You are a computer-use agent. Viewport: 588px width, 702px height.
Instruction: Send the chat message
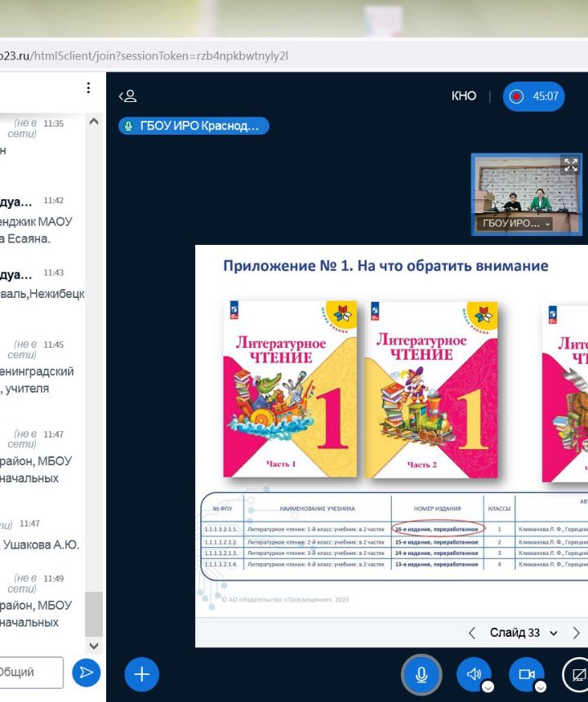85,673
